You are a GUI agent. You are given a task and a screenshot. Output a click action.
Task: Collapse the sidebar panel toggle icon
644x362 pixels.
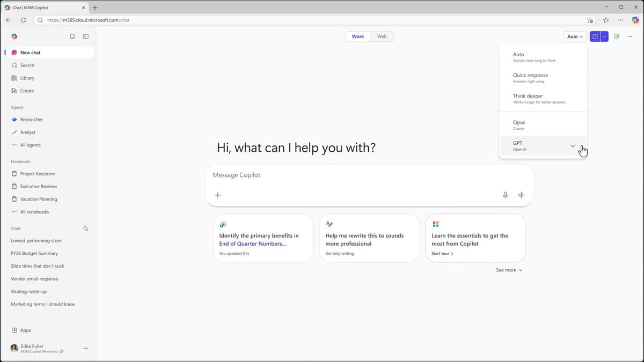point(85,36)
